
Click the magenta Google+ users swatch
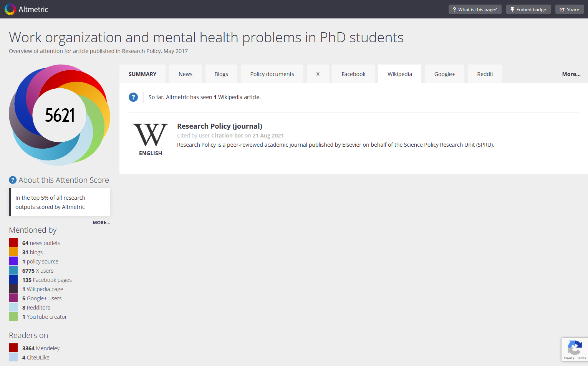[x=13, y=298]
